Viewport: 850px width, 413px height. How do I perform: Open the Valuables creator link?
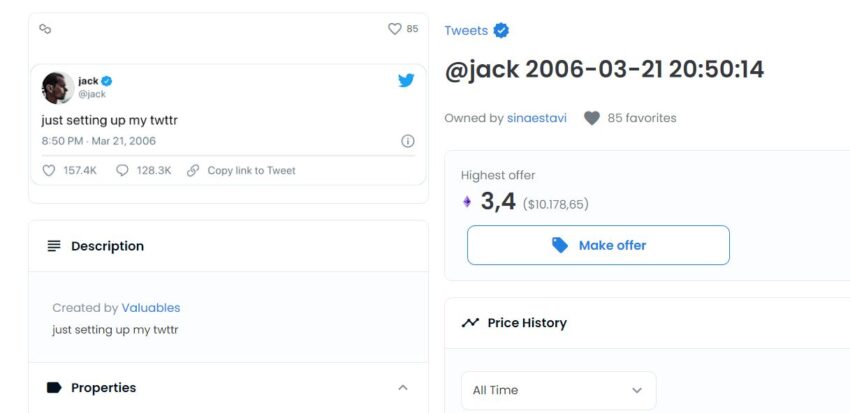(x=151, y=308)
